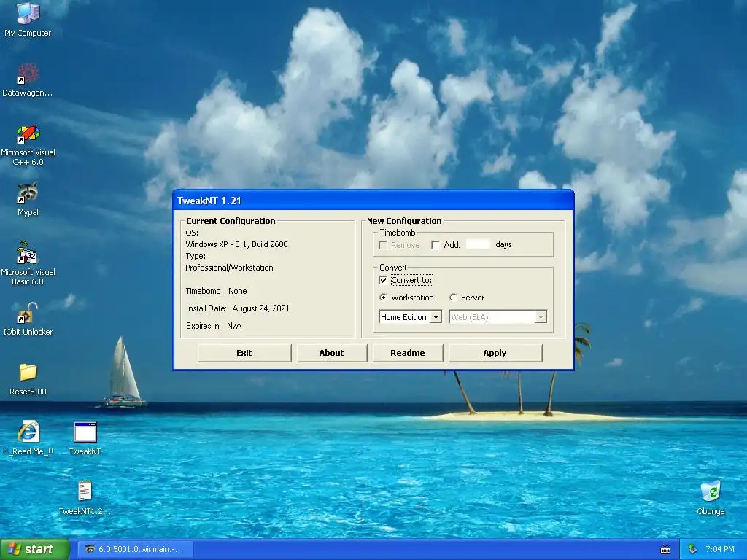The height and width of the screenshot is (560, 747).
Task: Select Microsoft Visual Basic 6.0 shortcut
Action: click(28, 264)
